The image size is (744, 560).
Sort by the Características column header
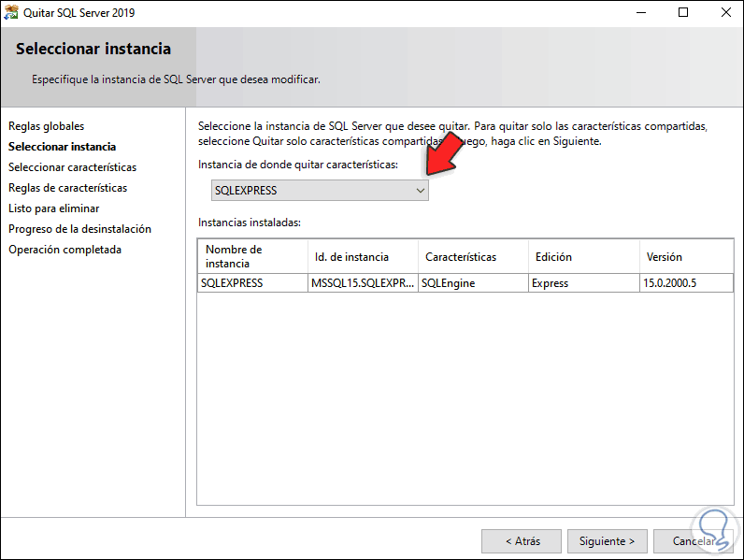473,256
